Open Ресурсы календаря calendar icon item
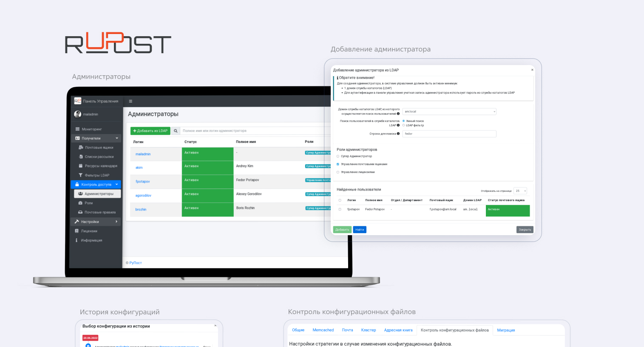This screenshot has height=347, width=644. [x=80, y=166]
